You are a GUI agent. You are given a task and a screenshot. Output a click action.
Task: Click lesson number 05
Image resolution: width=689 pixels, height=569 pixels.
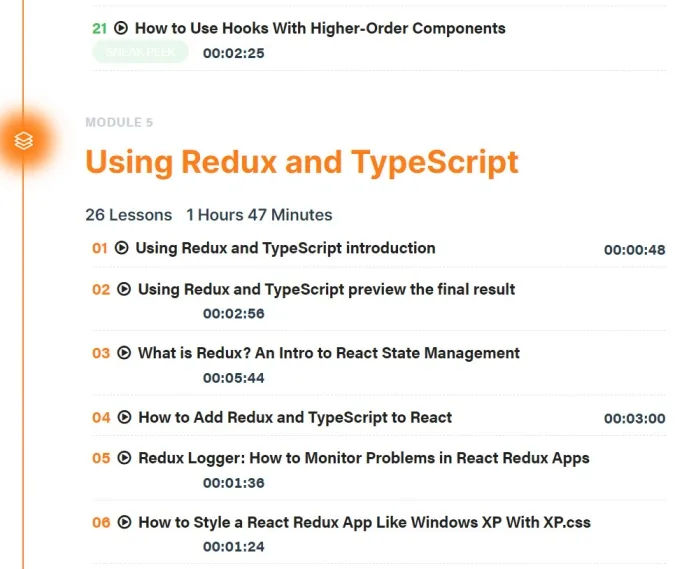pos(101,458)
